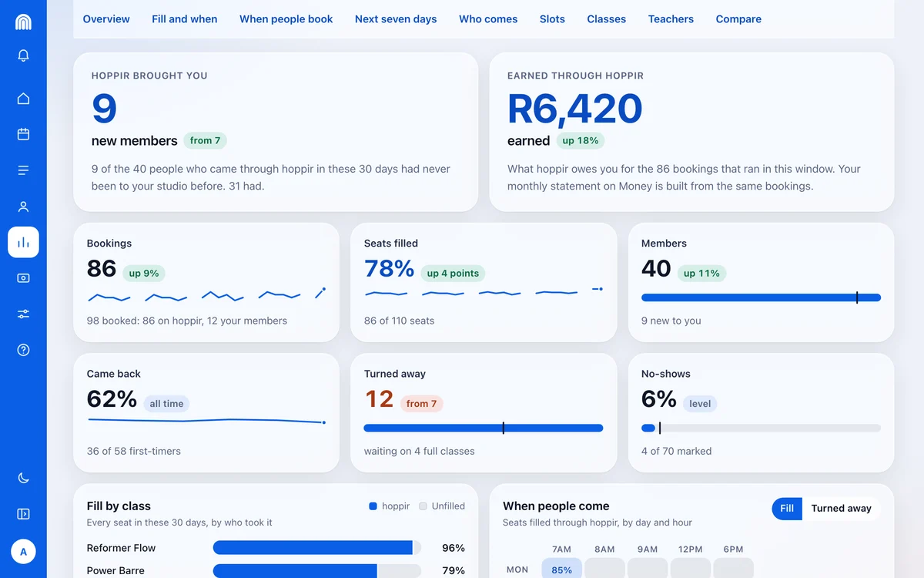Image resolution: width=924 pixels, height=578 pixels.
Task: Open the Who comes tab
Action: 488,19
